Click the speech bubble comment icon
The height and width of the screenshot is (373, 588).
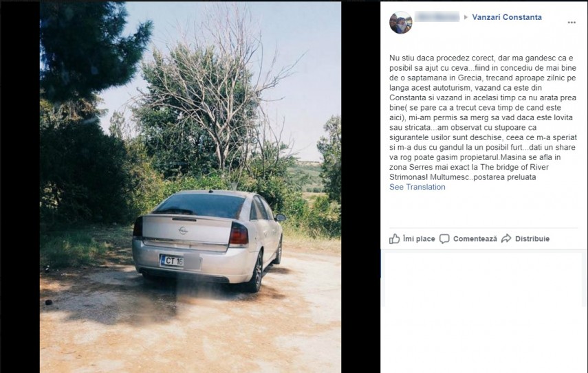444,239
